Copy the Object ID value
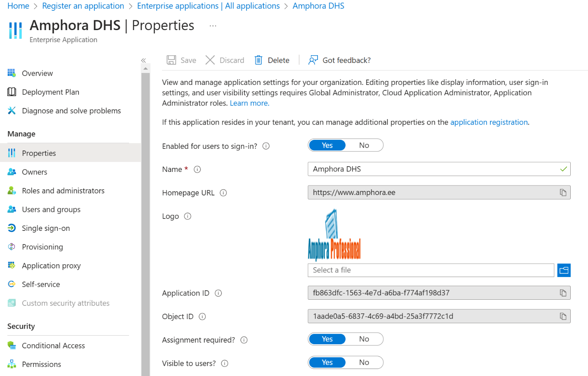588x376 pixels. tap(563, 316)
